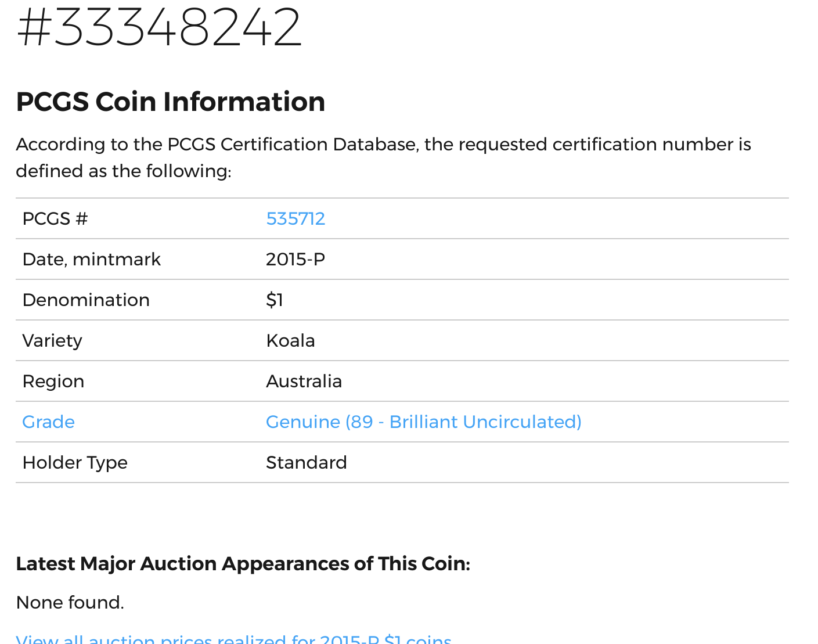Click the Grade link in the table
Image resolution: width=818 pixels, height=644 pixels.
coord(48,422)
